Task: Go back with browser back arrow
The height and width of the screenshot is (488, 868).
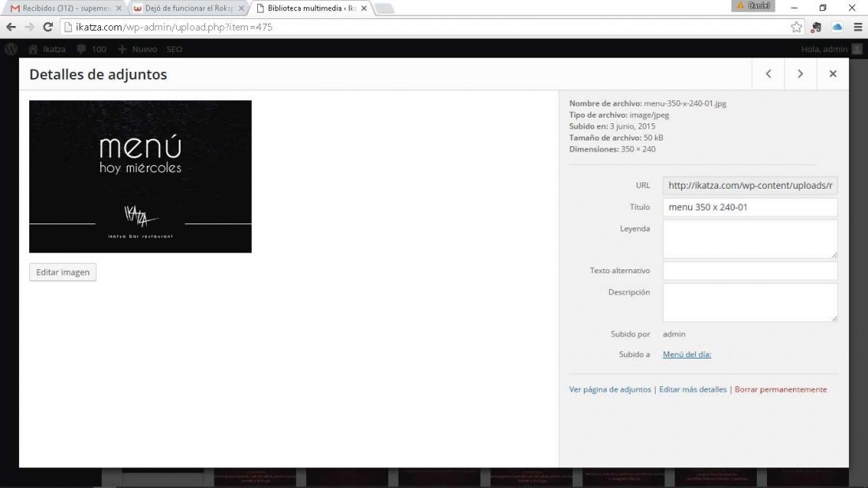Action: click(11, 27)
